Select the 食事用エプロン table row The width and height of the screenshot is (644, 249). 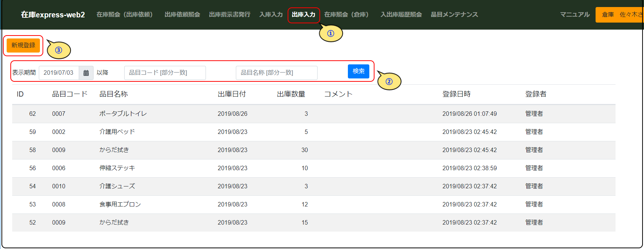(120, 205)
